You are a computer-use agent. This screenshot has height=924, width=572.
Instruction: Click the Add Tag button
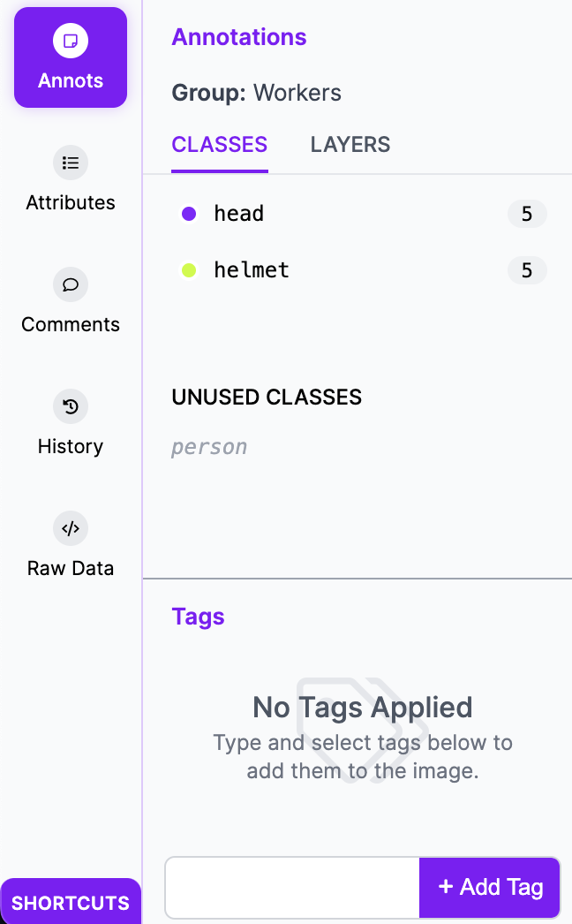click(x=489, y=887)
